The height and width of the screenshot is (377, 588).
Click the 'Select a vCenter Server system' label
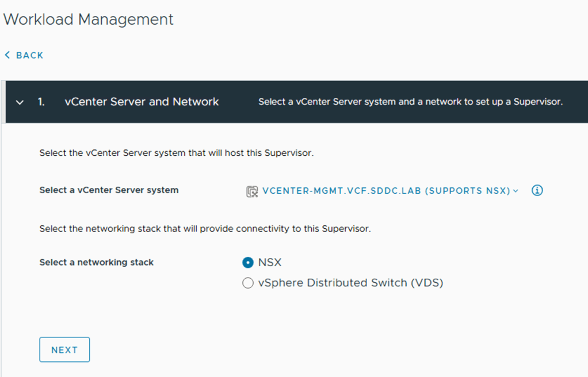(x=109, y=190)
